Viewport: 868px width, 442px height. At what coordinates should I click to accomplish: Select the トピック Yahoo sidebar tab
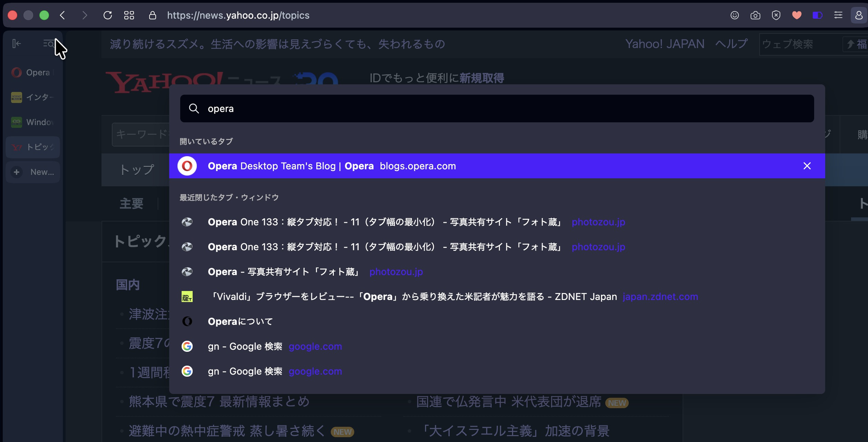tap(33, 147)
